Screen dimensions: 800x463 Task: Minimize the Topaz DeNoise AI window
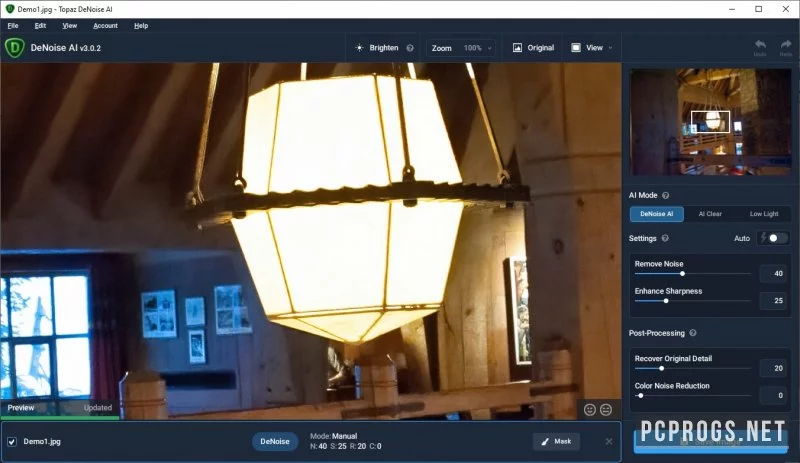click(x=732, y=9)
